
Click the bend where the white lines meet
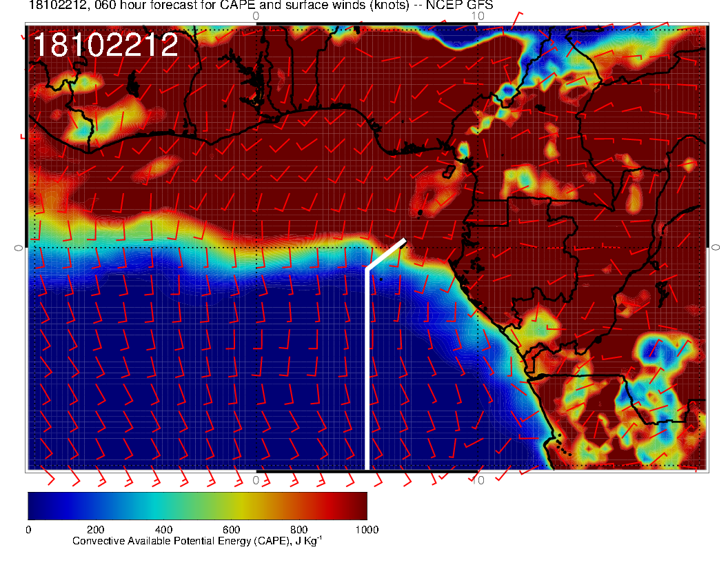[367, 268]
